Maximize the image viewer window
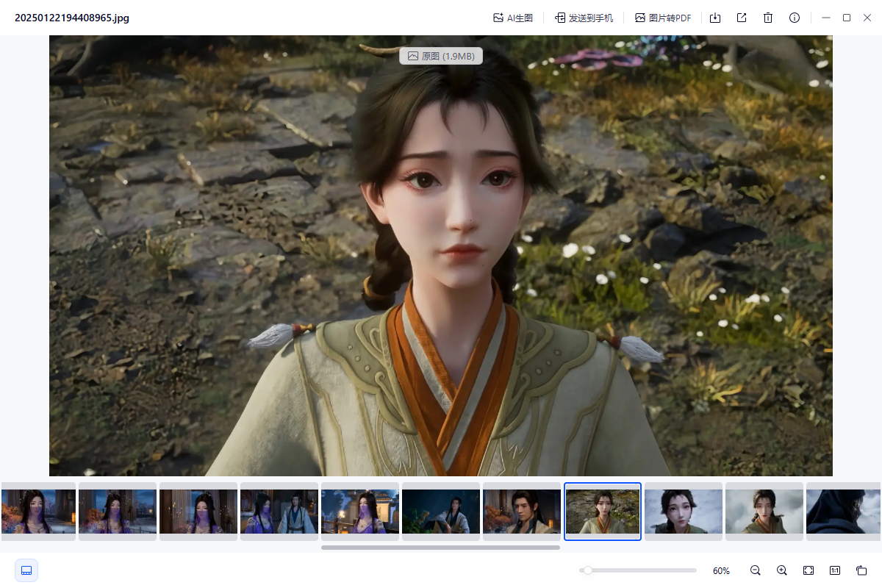Viewport: 882px width, 588px height. [x=847, y=18]
